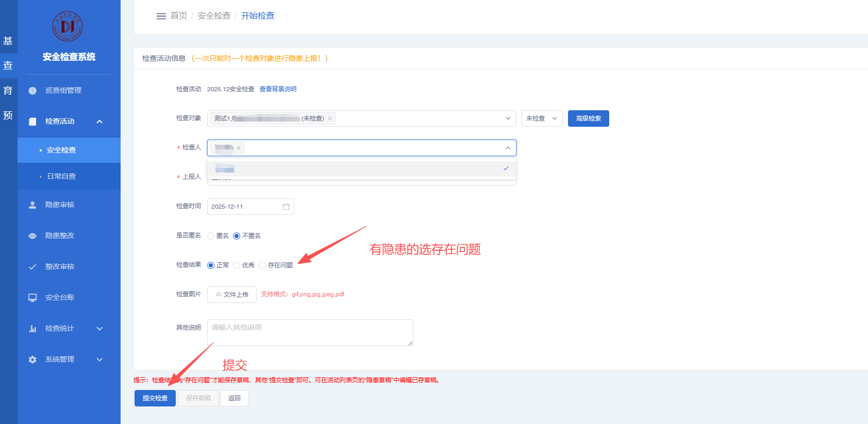Focus the 其他说明 text area
The width and height of the screenshot is (868, 424).
click(310, 333)
